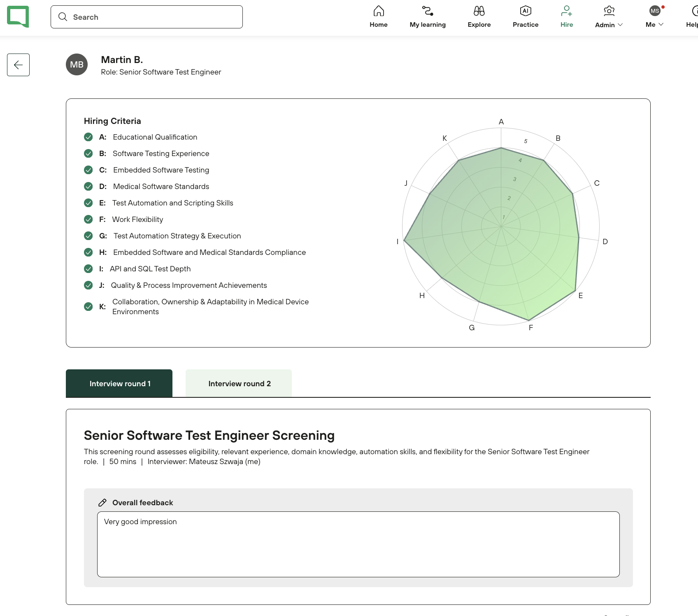Image resolution: width=698 pixels, height=616 pixels.
Task: Toggle the API and SQL Test Depth check
Action: [x=88, y=269]
